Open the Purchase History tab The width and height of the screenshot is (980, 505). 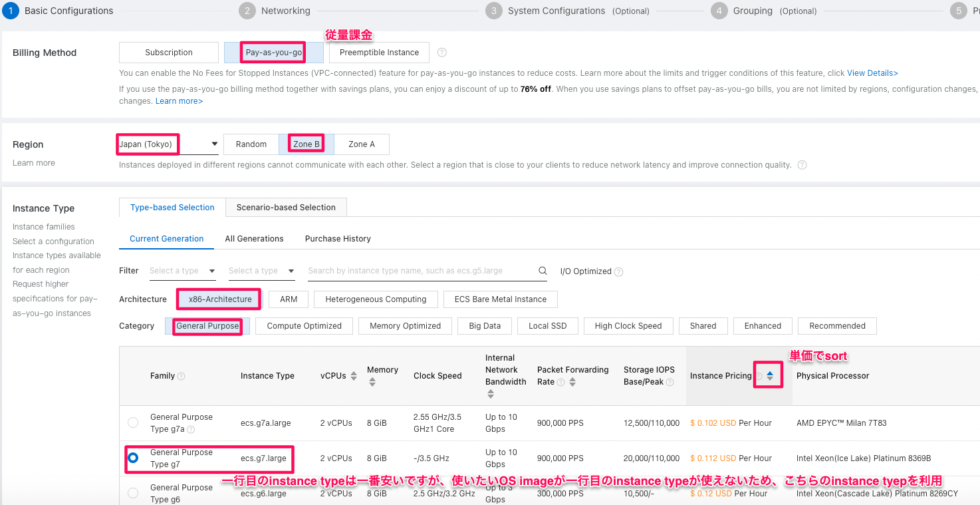[338, 239]
